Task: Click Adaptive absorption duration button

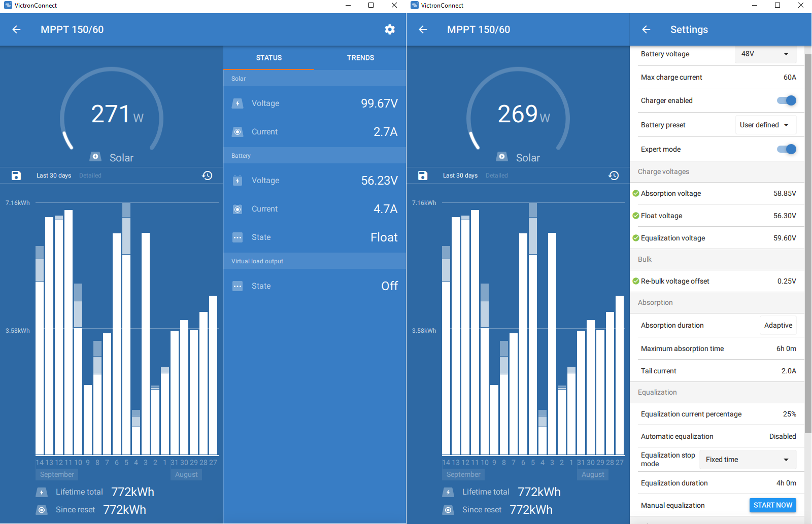Action: (x=778, y=326)
